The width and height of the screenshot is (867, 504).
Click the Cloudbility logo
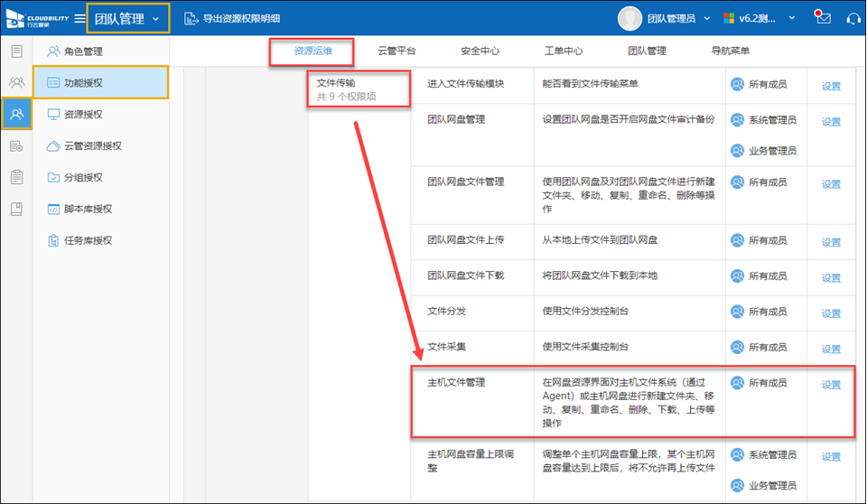(x=34, y=18)
